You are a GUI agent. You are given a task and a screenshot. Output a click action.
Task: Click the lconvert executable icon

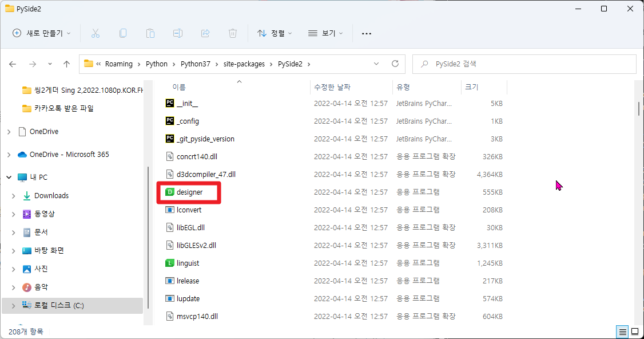(170, 210)
